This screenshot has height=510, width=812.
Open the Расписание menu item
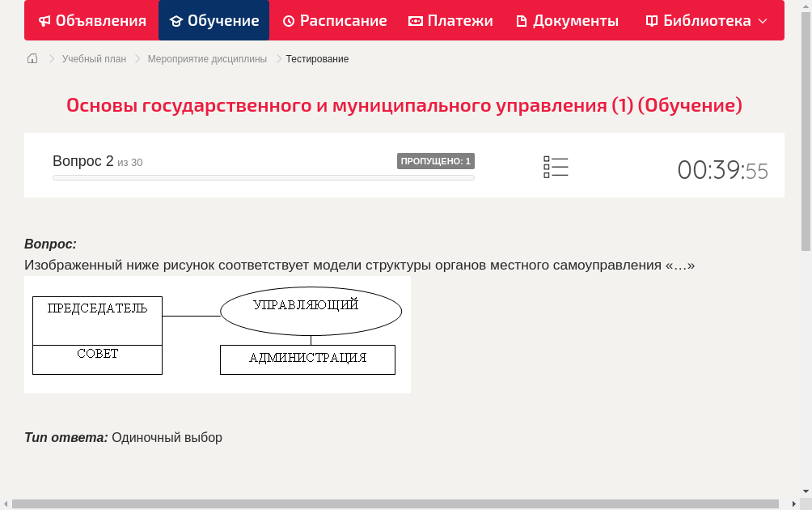[x=334, y=20]
